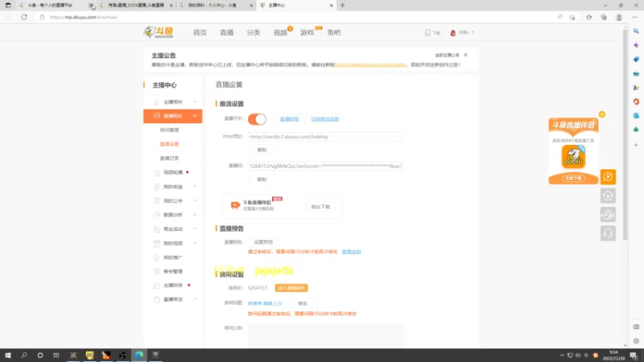Click the home floating icon on the right
644x362 pixels.
click(x=608, y=195)
